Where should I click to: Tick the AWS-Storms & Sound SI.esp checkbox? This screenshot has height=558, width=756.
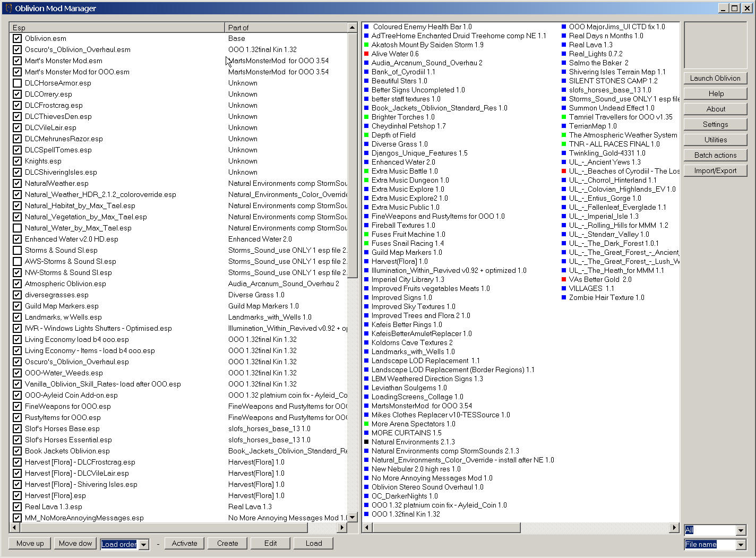[17, 261]
